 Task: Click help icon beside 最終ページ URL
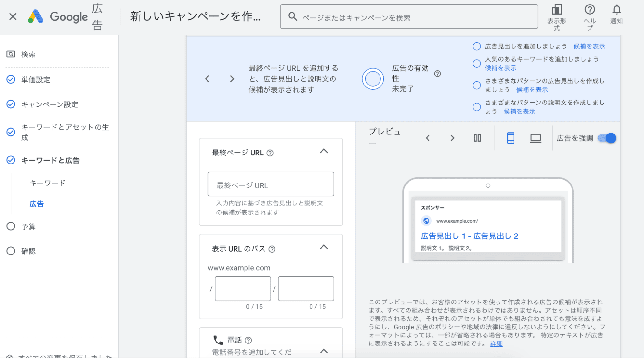pos(270,153)
